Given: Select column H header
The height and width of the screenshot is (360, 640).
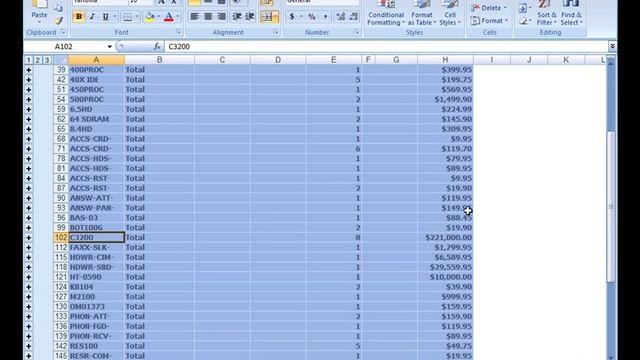Looking at the screenshot, I should [x=445, y=60].
